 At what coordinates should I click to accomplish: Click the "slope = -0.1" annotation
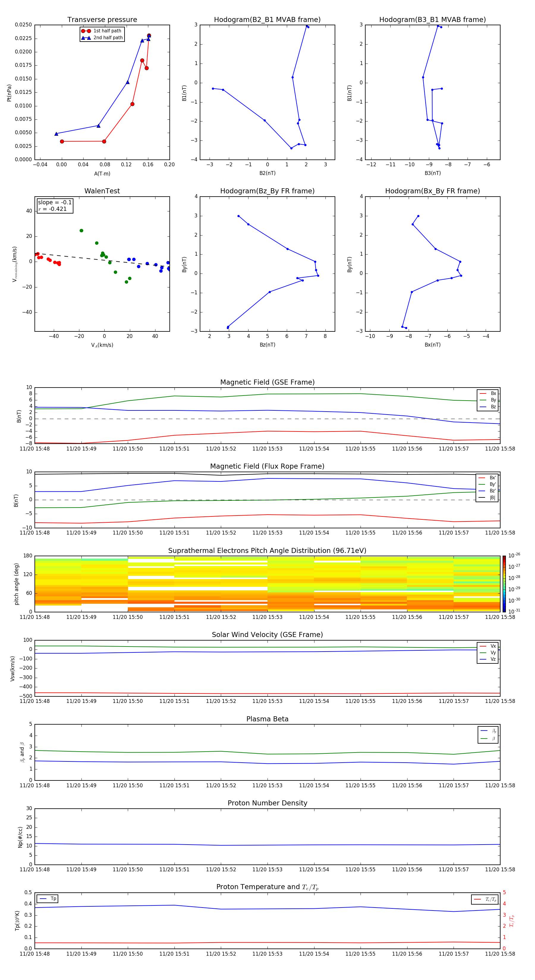tap(55, 203)
